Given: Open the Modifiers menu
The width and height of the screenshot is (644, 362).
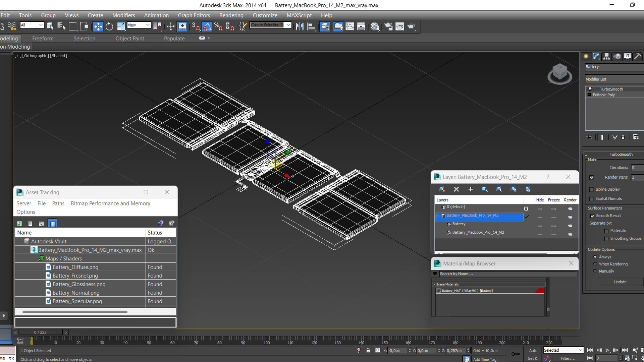Looking at the screenshot, I should click(x=123, y=15).
